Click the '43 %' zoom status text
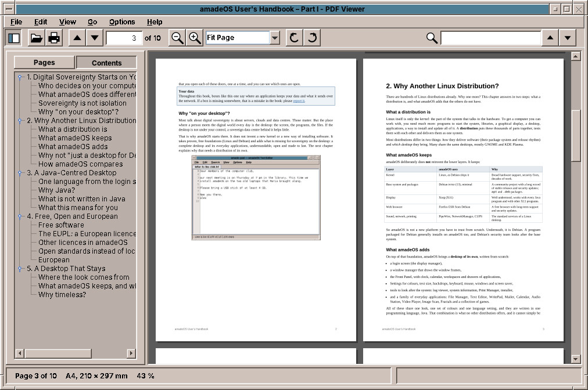The height and width of the screenshot is (390, 588). [x=145, y=375]
